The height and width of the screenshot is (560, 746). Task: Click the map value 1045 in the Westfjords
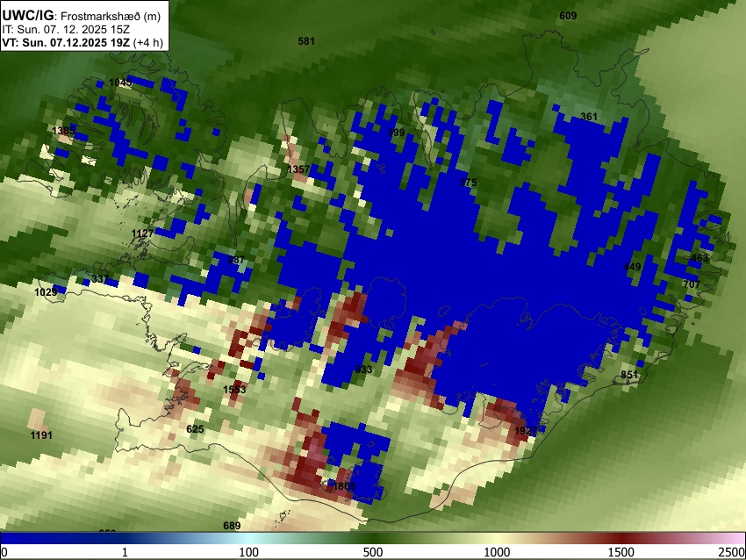(x=120, y=83)
